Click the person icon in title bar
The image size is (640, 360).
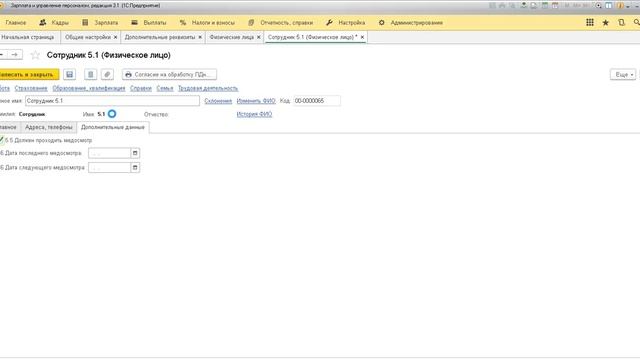pos(524,5)
